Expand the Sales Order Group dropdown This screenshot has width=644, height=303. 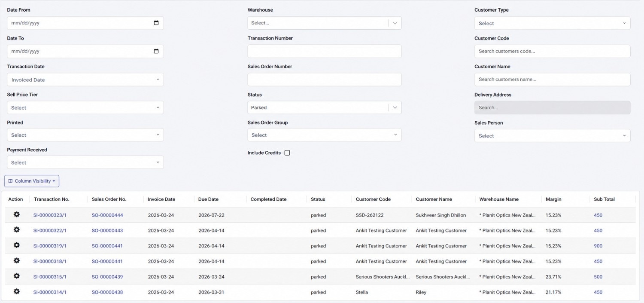click(x=325, y=135)
